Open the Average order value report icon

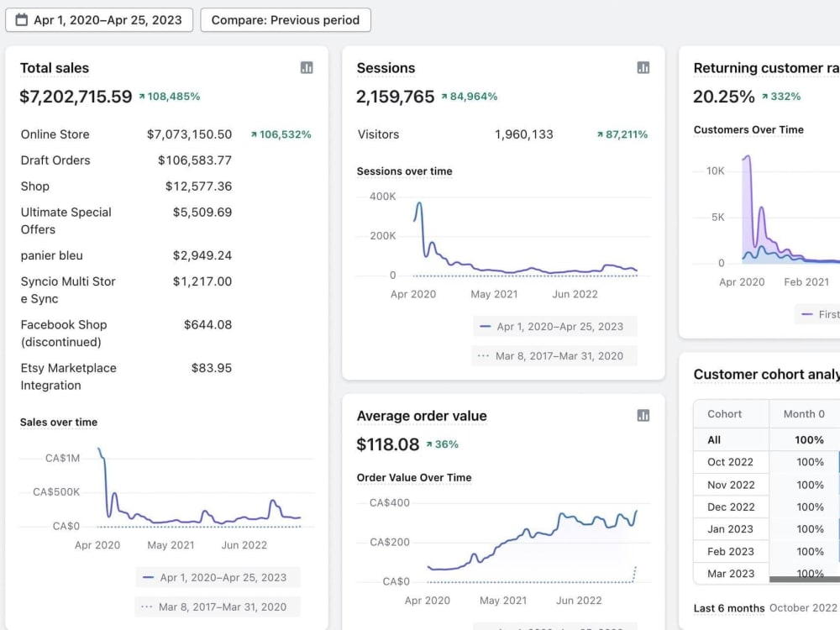tap(643, 415)
